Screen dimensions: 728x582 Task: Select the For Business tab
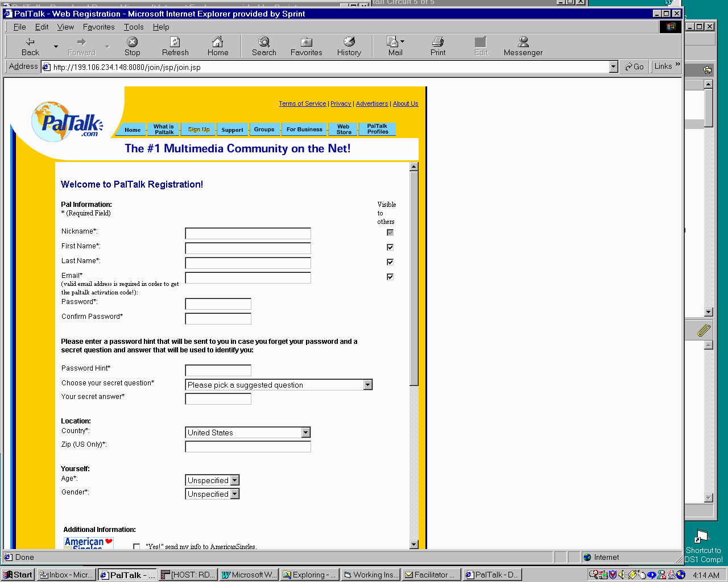coord(304,129)
